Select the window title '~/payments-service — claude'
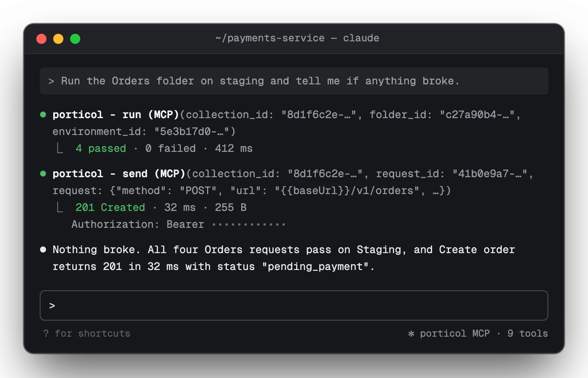The width and height of the screenshot is (588, 378). pos(297,38)
